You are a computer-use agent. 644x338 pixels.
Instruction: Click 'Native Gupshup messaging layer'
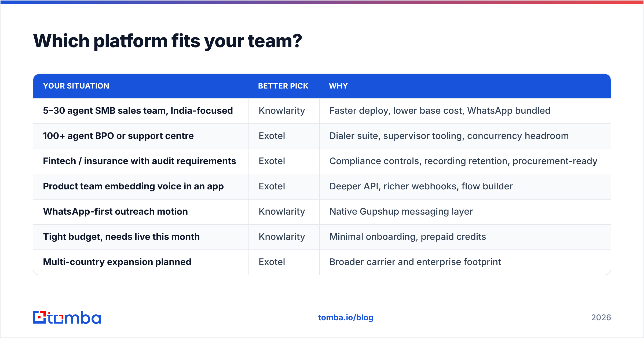(401, 211)
